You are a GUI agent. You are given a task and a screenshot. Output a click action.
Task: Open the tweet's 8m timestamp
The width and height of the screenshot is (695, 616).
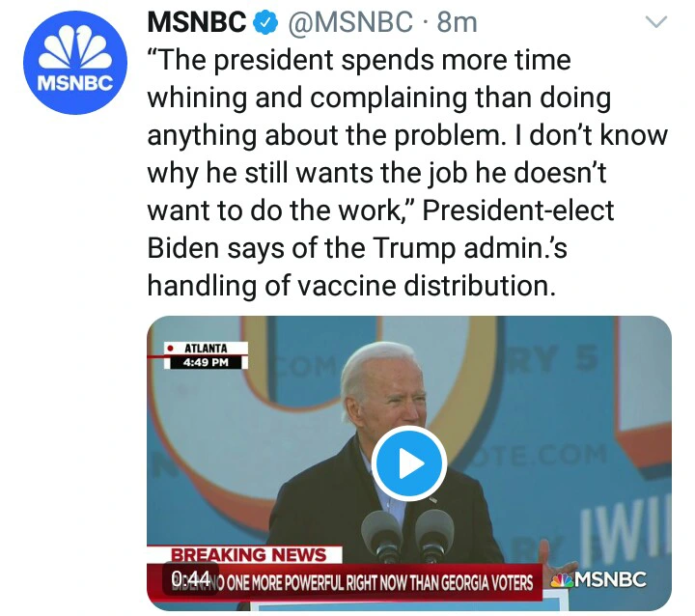pos(457,21)
